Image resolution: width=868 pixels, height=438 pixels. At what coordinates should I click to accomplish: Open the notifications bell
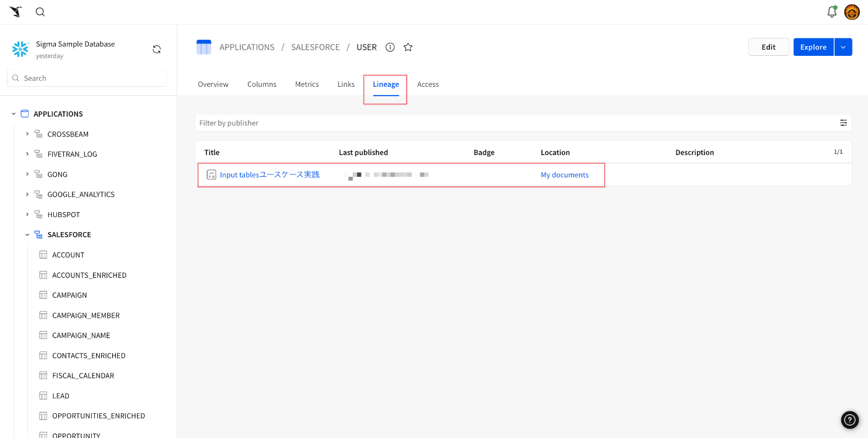[x=832, y=12]
